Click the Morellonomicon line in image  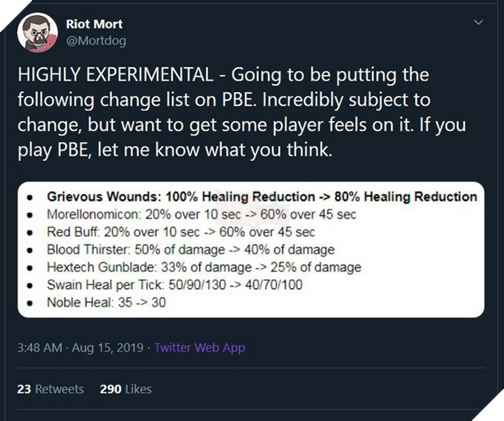point(201,215)
